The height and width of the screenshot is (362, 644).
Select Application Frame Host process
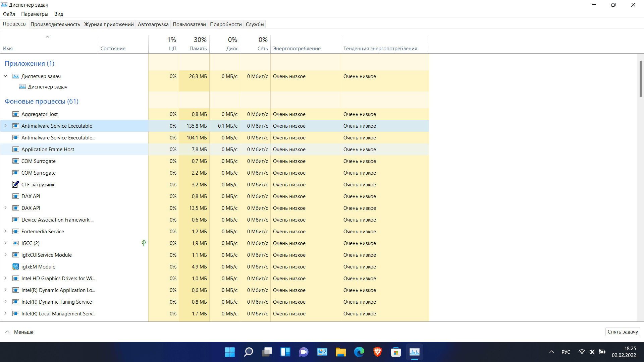coord(215,149)
